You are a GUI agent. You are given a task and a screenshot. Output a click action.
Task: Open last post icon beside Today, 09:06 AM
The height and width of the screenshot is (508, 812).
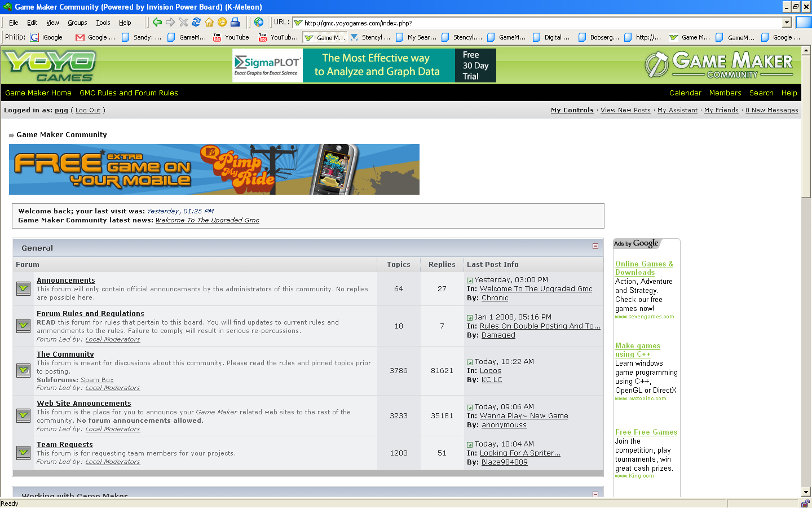470,408
